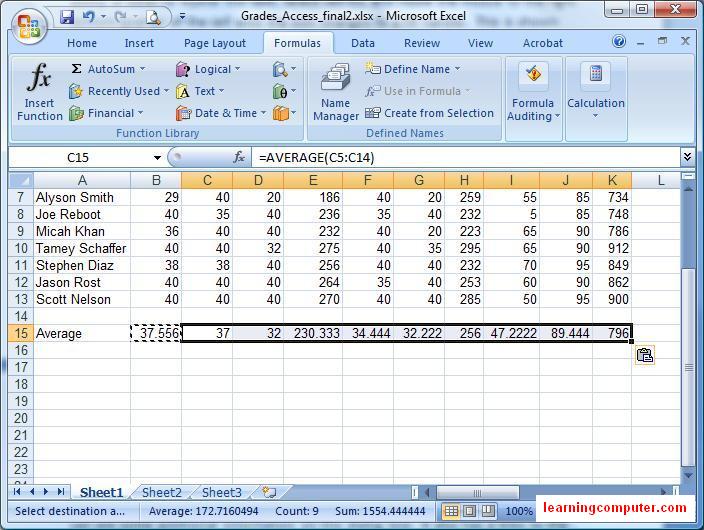Switch to Page Break Preview view

pyautogui.click(x=488, y=511)
